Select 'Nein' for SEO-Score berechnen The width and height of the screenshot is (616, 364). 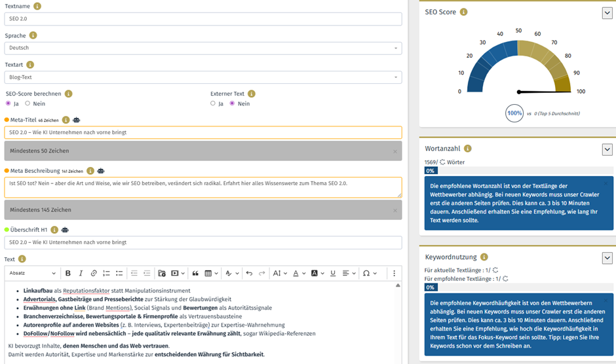point(28,103)
